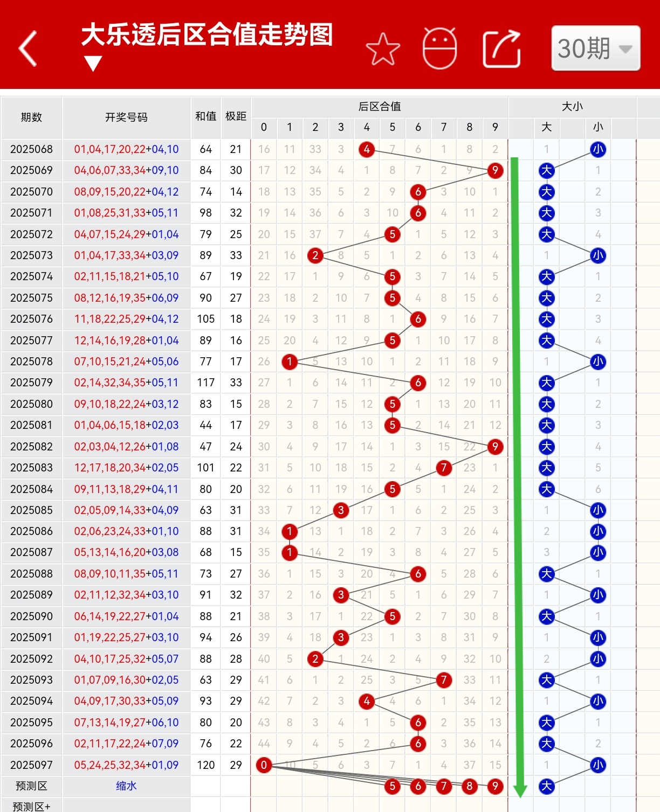Tap 和值 117 in row 2025079
Viewport: 660px width, 812px height.
click(x=205, y=383)
